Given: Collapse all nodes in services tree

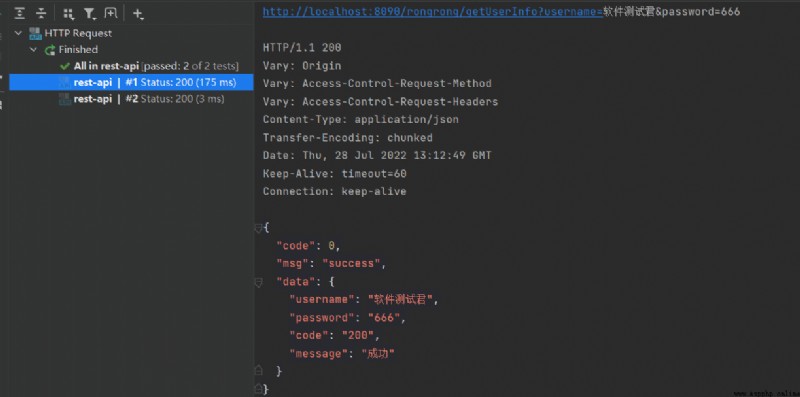Looking at the screenshot, I should [x=41, y=14].
